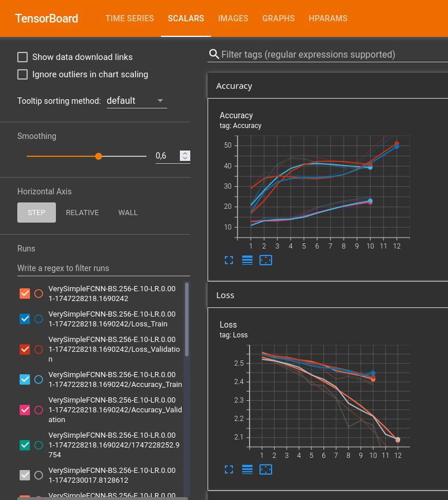
Task: Switch to the TIME SERIES tab
Action: [x=130, y=18]
